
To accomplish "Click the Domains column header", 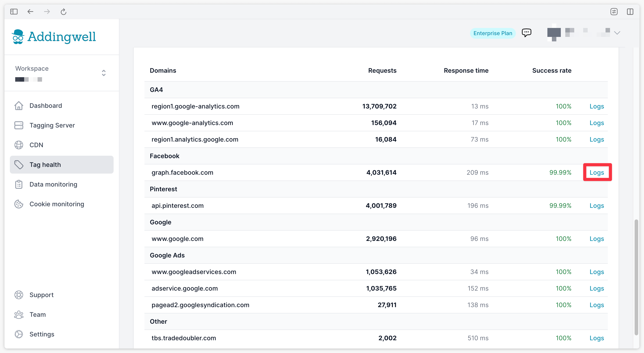I will pos(163,70).
